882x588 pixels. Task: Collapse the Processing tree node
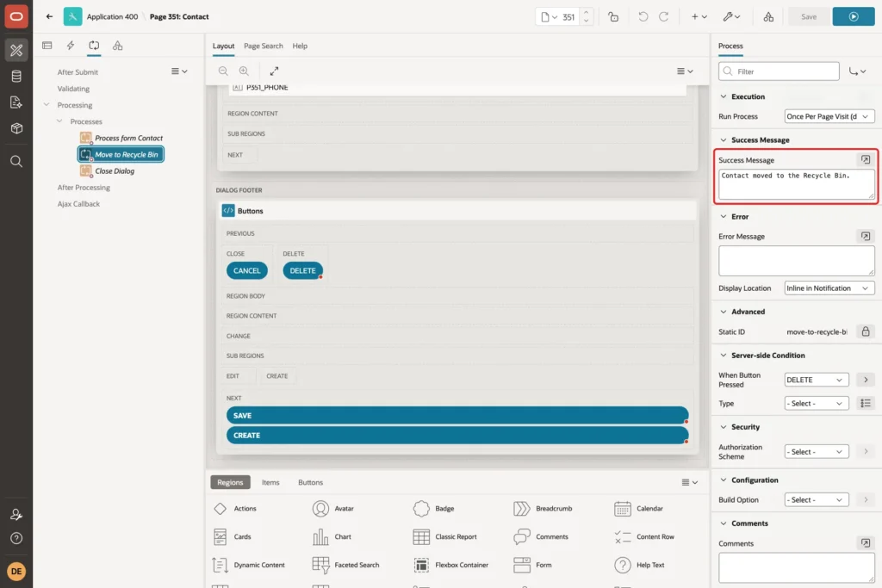pyautogui.click(x=47, y=104)
